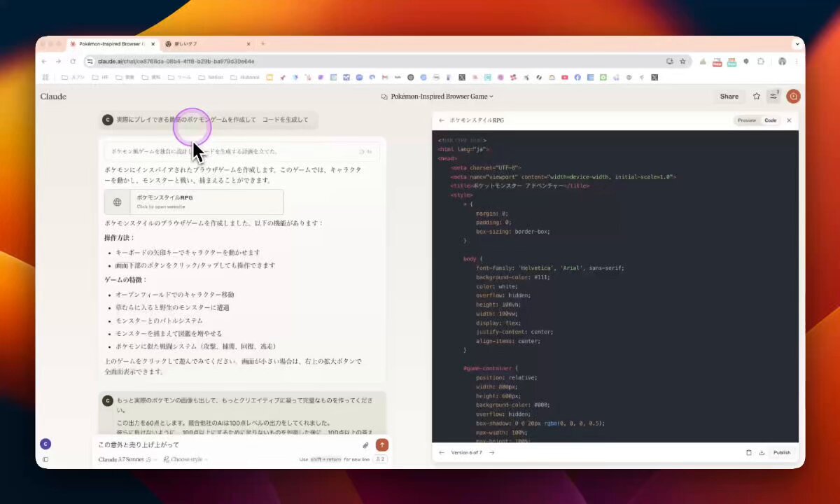This screenshot has width=840, height=504.
Task: Click the Share button
Action: click(729, 97)
